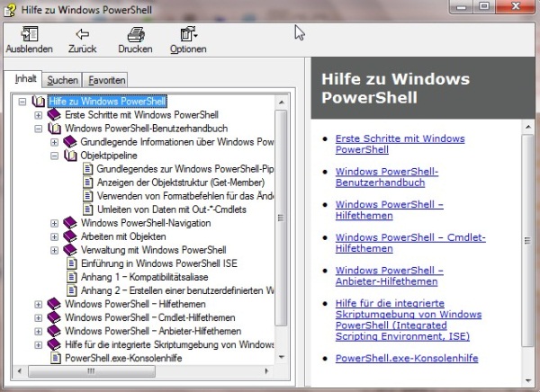The image size is (540, 392).
Task: Expand Verwaltung mit Windows PowerShell node
Action: pyautogui.click(x=54, y=250)
